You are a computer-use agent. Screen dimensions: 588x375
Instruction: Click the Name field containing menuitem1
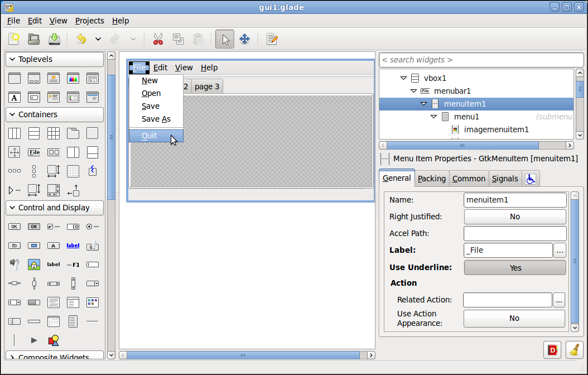515,200
